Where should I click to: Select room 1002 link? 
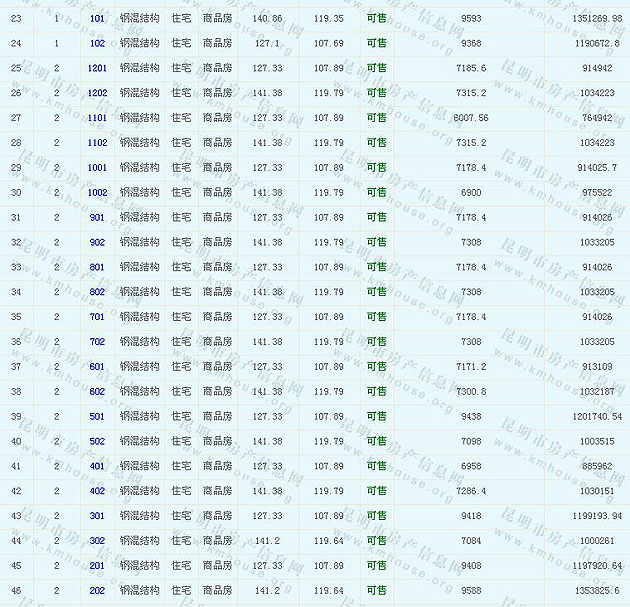(x=97, y=193)
